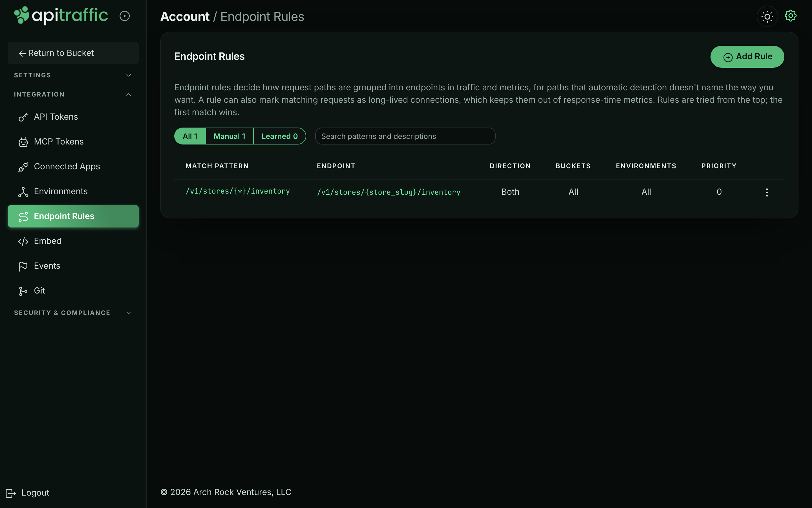Focus the search patterns input field

405,136
